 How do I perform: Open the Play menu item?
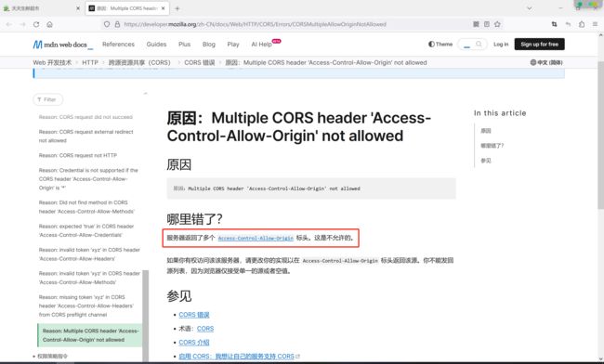pos(233,45)
